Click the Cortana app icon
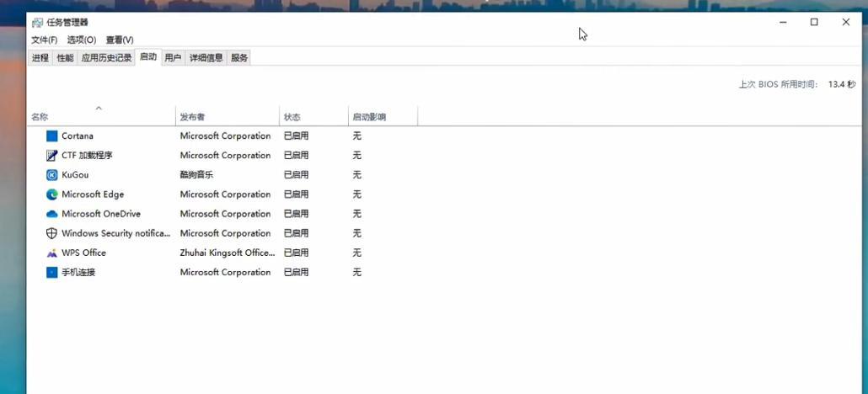This screenshot has width=868, height=394. click(52, 136)
